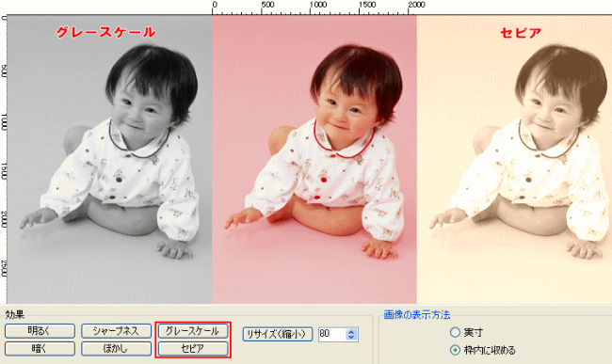Click the 暗く (darken) button
612x364 pixels.
tap(40, 348)
